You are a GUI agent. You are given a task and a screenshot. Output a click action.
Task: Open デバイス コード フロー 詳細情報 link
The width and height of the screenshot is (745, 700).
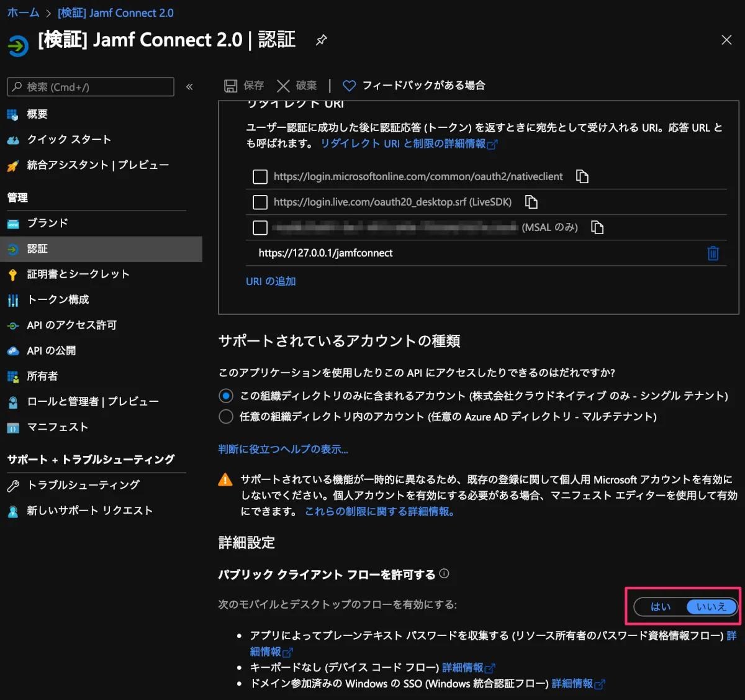click(x=468, y=668)
